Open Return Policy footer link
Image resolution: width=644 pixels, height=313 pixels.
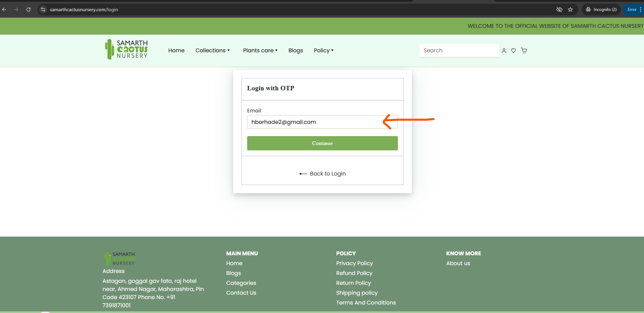(353, 283)
